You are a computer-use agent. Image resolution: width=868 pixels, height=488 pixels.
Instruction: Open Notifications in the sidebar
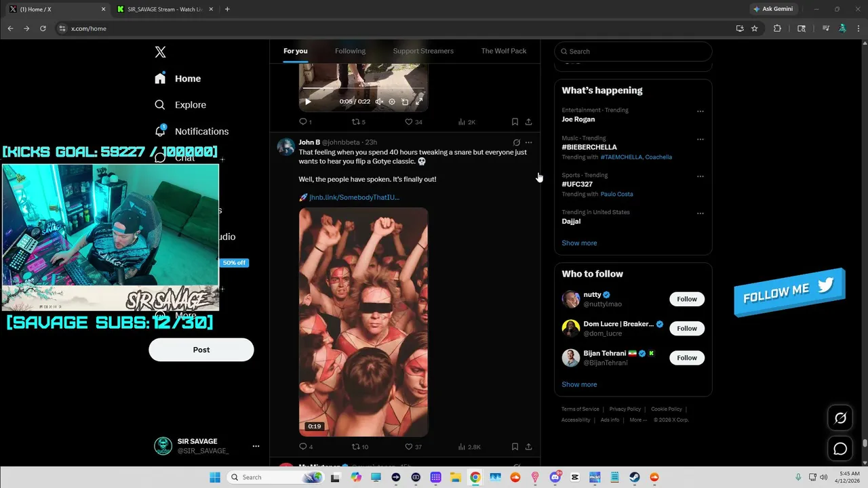coord(191,131)
